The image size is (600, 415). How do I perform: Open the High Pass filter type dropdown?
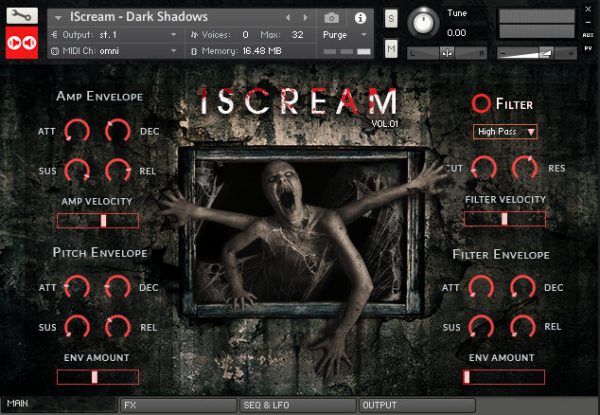coord(505,131)
